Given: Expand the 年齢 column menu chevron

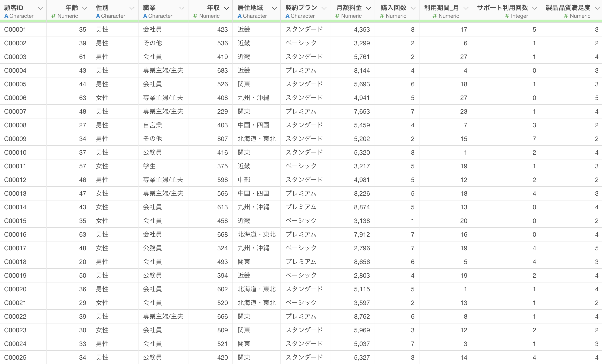Looking at the screenshot, I should [85, 8].
